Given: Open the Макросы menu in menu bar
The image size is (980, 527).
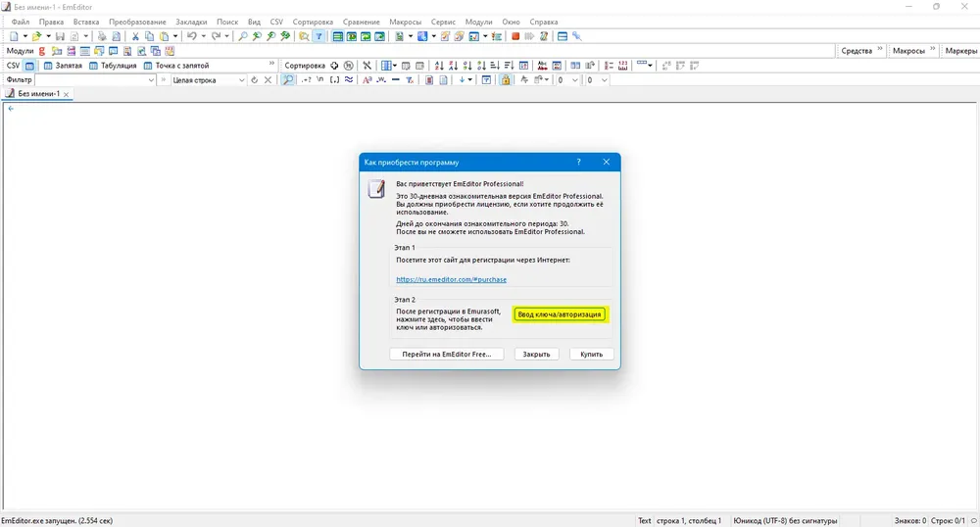Looking at the screenshot, I should [405, 22].
